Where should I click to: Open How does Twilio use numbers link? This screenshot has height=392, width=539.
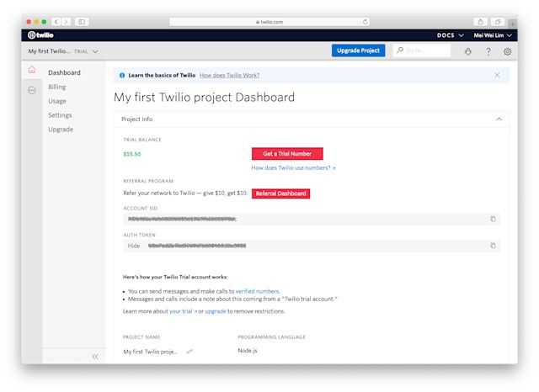point(293,168)
